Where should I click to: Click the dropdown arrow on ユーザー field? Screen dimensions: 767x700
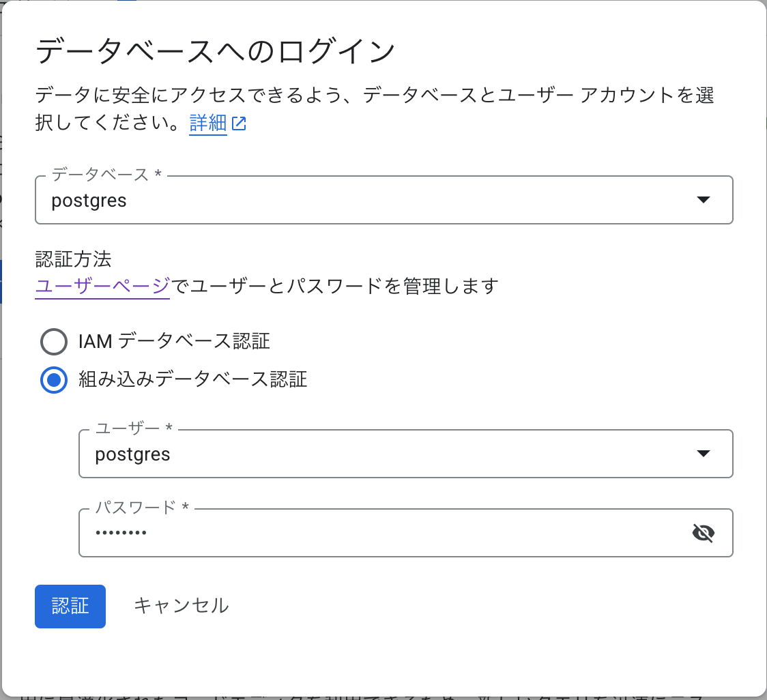click(704, 454)
